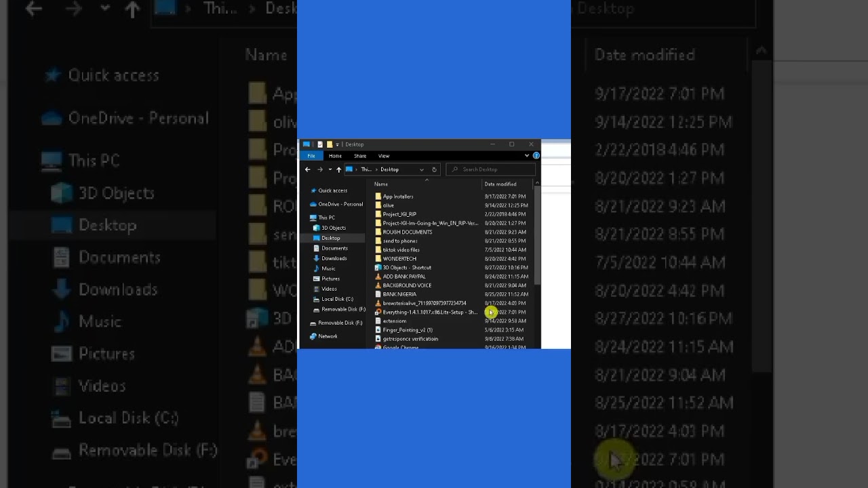Refresh the Desktop folder view

[434, 169]
